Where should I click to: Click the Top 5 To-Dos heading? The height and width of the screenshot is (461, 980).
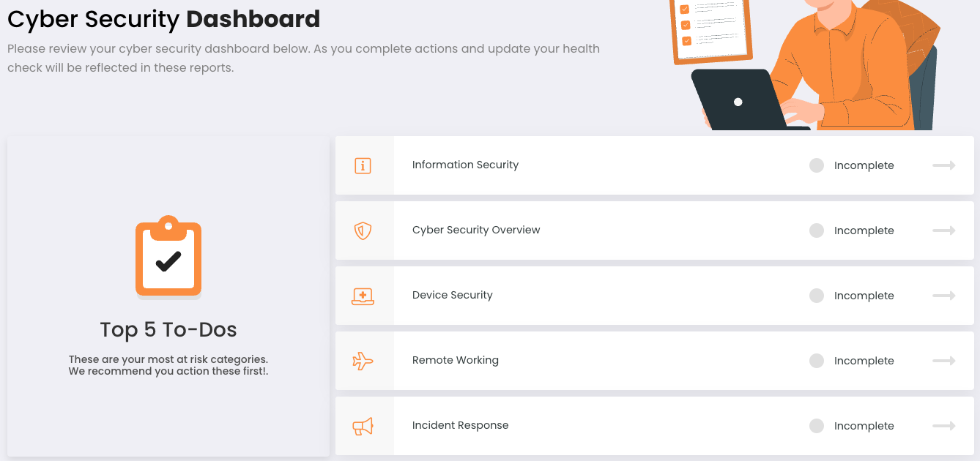[168, 330]
